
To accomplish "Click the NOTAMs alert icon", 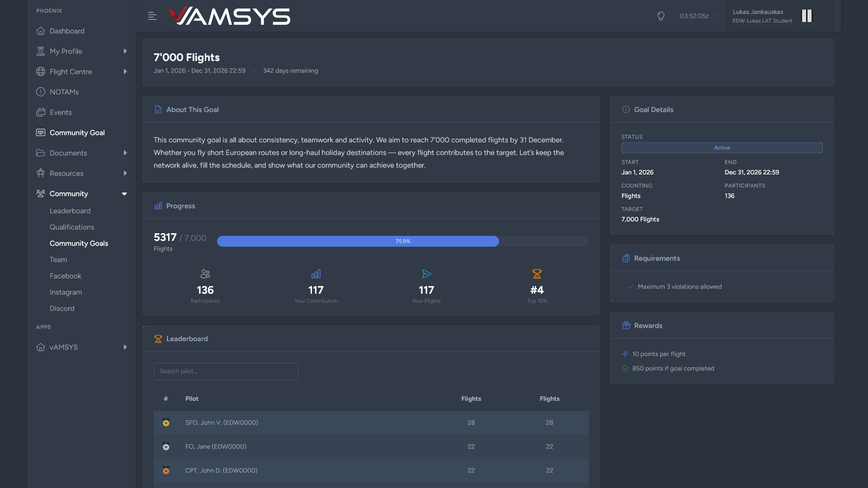I will [41, 92].
